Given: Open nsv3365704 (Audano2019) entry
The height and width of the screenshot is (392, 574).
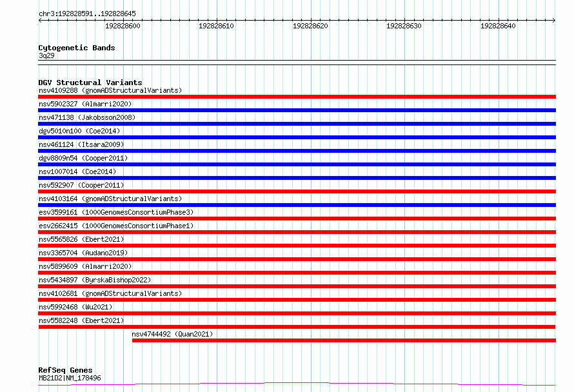Looking at the screenshot, I should (x=83, y=253).
